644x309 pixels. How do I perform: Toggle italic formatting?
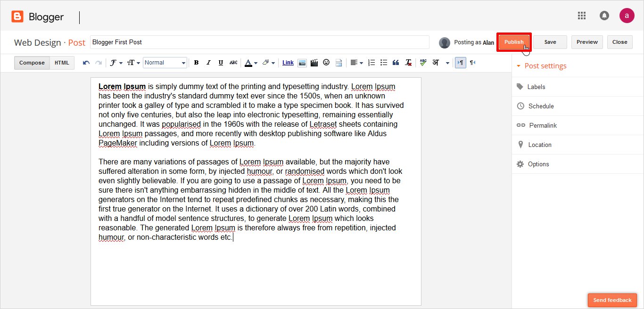tap(208, 63)
